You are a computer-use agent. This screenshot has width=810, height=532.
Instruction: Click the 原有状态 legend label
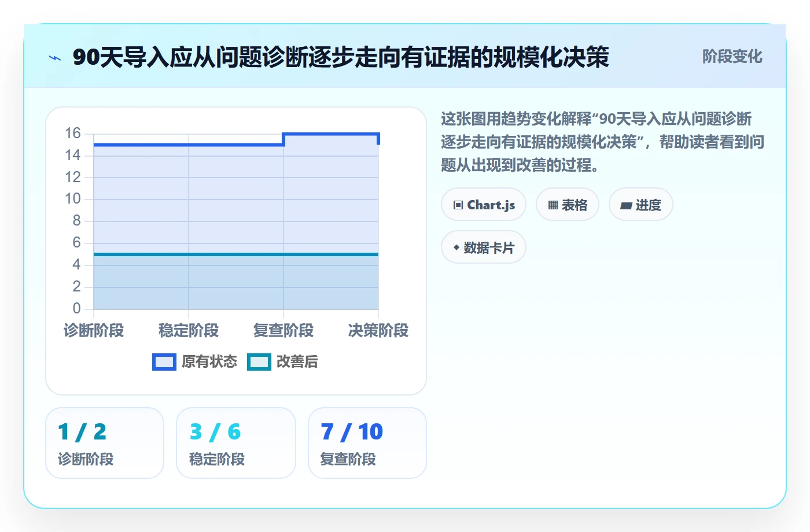click(x=209, y=362)
